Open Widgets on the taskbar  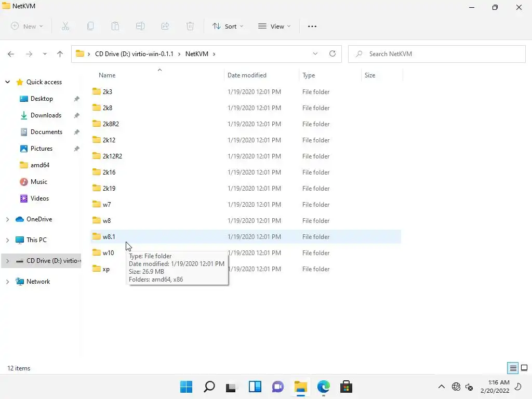point(255,387)
